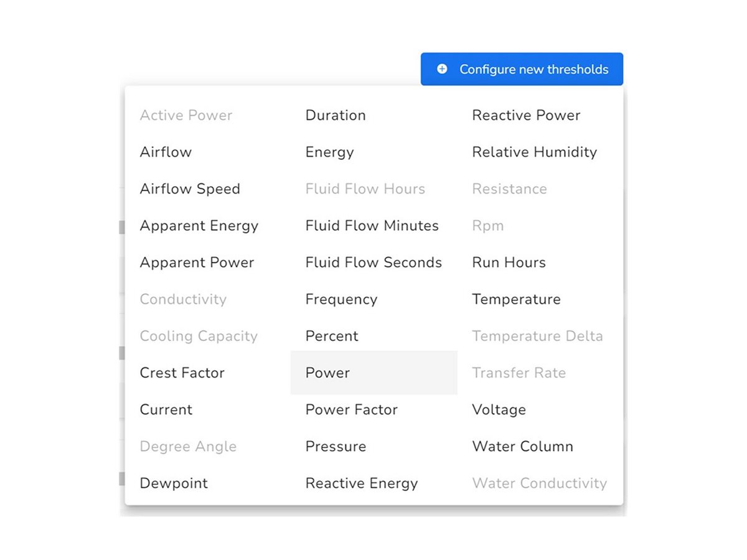Choose Reactive Energy option
This screenshot has width=747, height=560.
coord(361,483)
